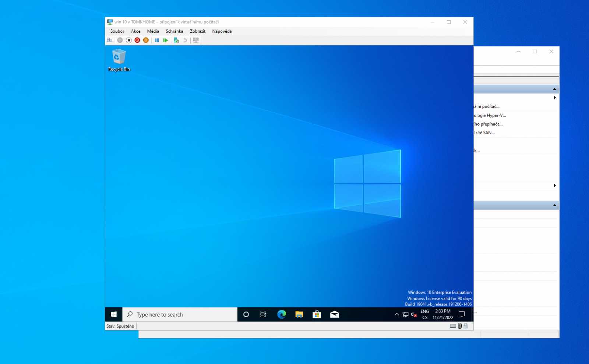Collapse the lower actions section in Hyper-V Manager
The width and height of the screenshot is (589, 364).
[554, 205]
